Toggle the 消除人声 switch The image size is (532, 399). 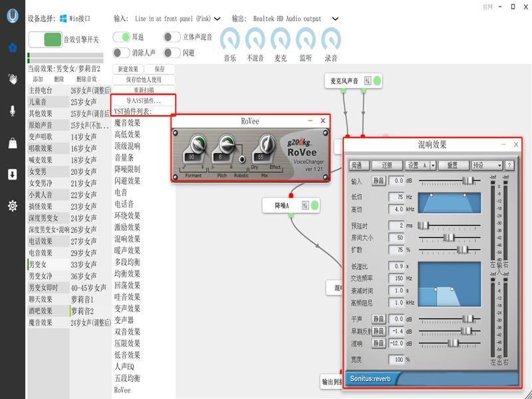[x=122, y=53]
